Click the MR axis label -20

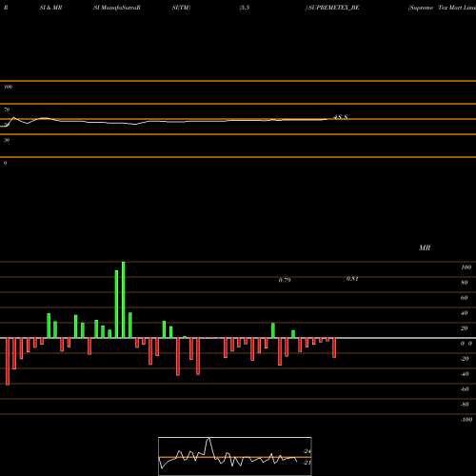[x=465, y=359]
